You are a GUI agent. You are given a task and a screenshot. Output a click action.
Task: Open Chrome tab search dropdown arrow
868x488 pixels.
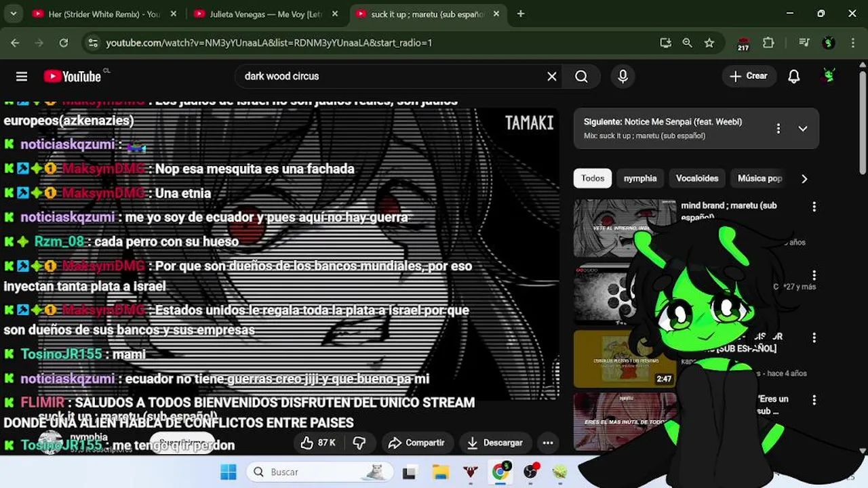point(13,14)
